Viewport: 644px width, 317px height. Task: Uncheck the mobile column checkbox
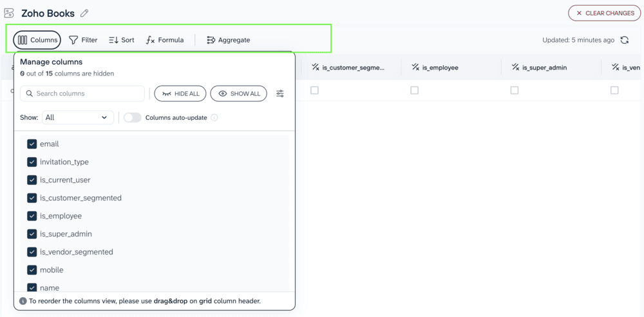point(32,270)
